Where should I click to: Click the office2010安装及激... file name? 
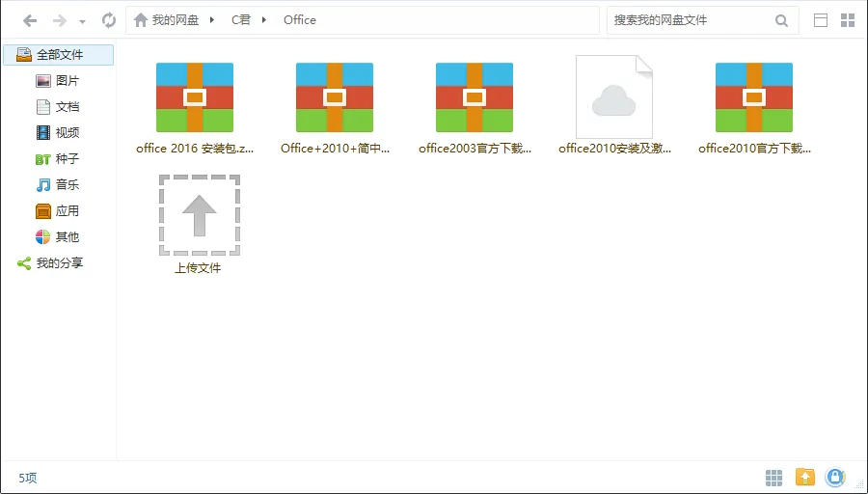click(615, 149)
